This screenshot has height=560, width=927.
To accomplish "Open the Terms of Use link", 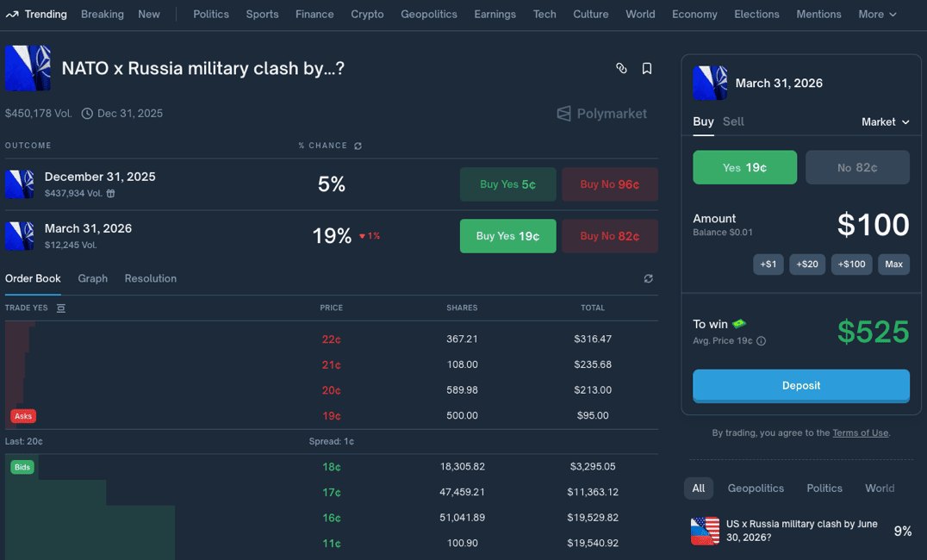I will click(860, 432).
